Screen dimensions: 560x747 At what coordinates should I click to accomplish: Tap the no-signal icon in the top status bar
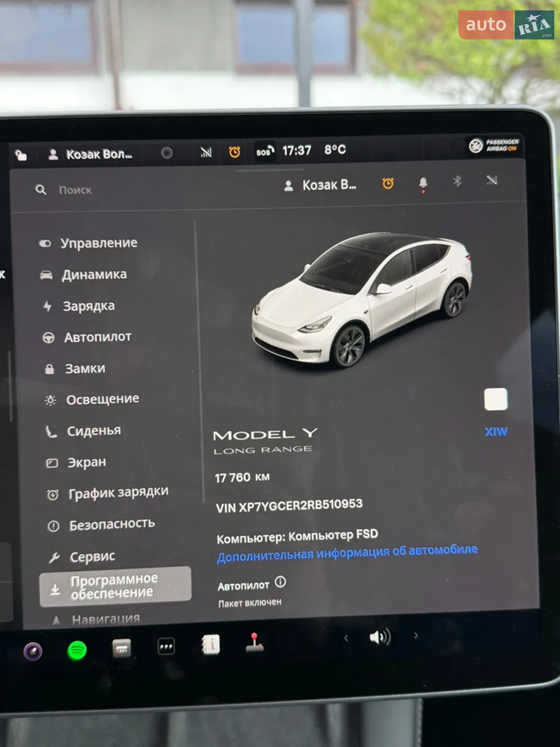(206, 152)
